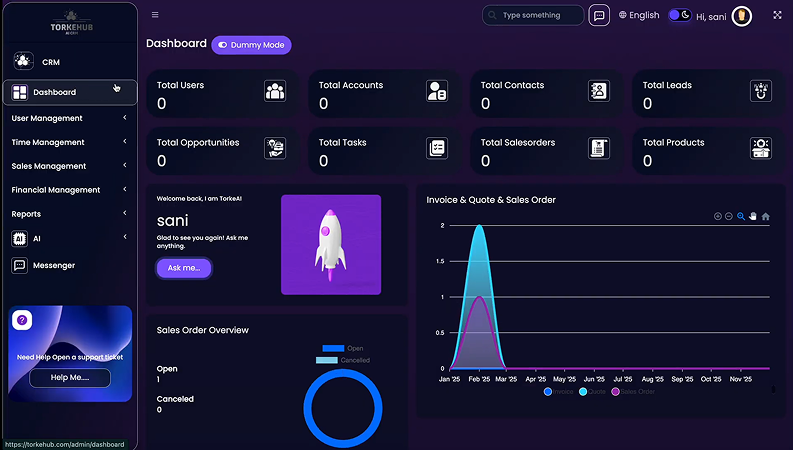Open Sales Management menu item

pos(70,166)
